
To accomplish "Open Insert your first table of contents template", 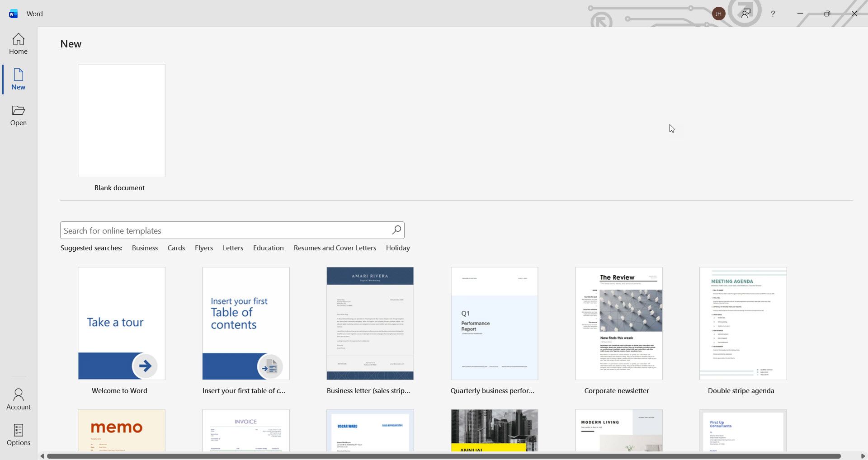I will [246, 324].
